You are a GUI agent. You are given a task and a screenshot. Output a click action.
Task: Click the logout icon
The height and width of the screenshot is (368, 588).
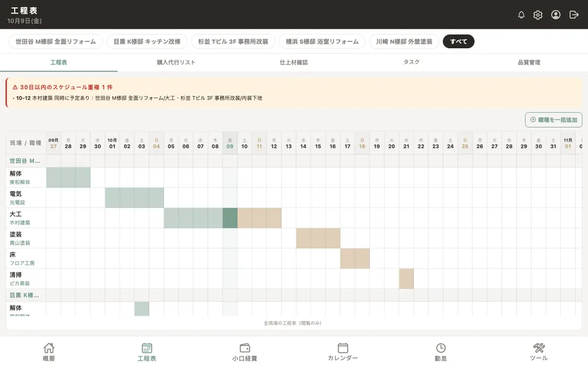[x=574, y=15]
